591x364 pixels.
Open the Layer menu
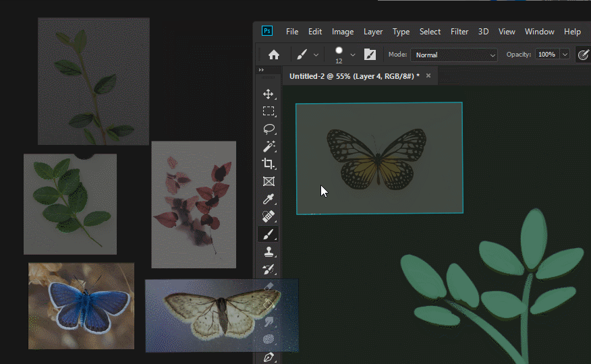(x=373, y=32)
